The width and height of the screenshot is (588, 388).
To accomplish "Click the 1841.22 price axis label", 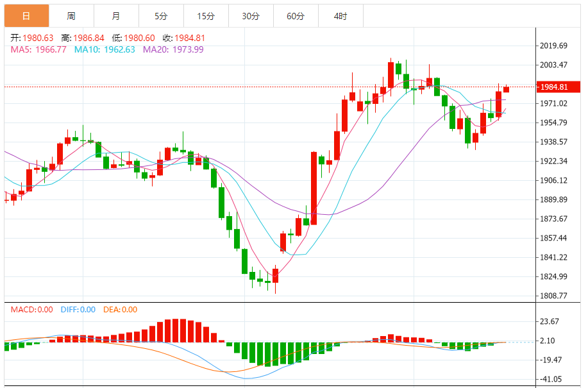I will point(553,257).
